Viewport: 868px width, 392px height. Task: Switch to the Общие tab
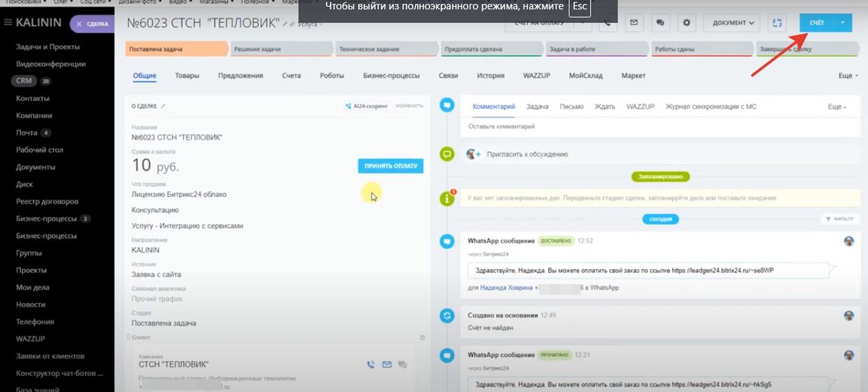point(145,75)
